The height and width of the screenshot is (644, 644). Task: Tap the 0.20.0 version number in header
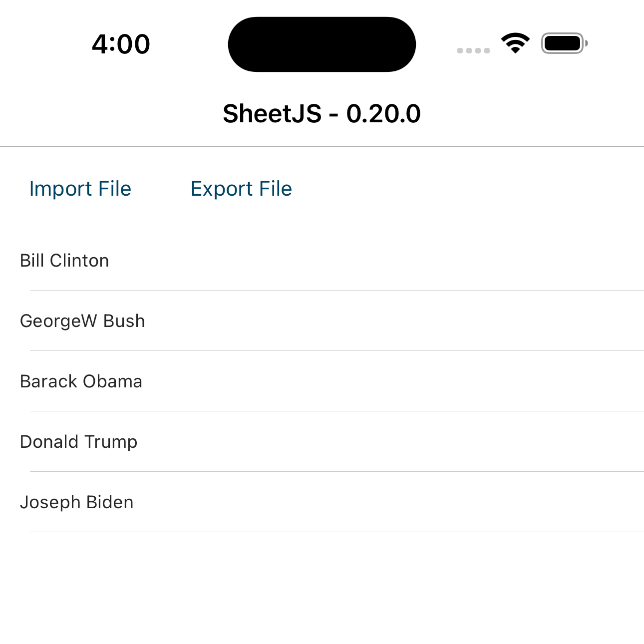(383, 114)
